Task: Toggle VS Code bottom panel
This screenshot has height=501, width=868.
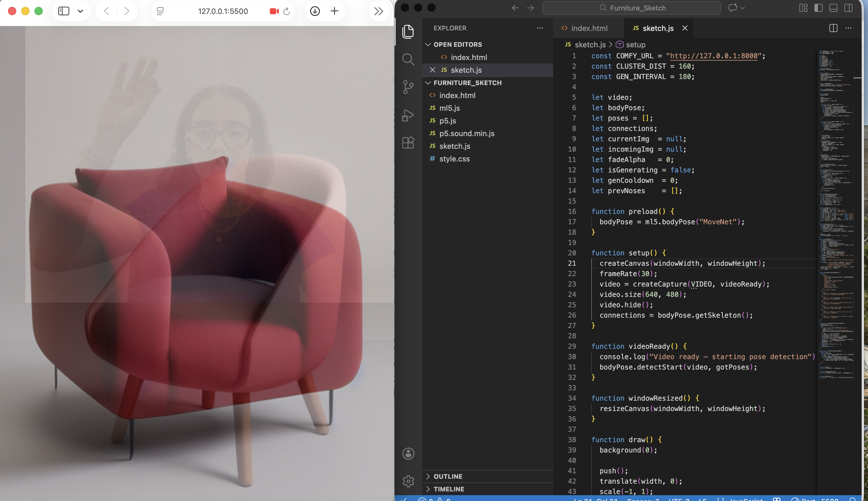Action: (x=833, y=8)
